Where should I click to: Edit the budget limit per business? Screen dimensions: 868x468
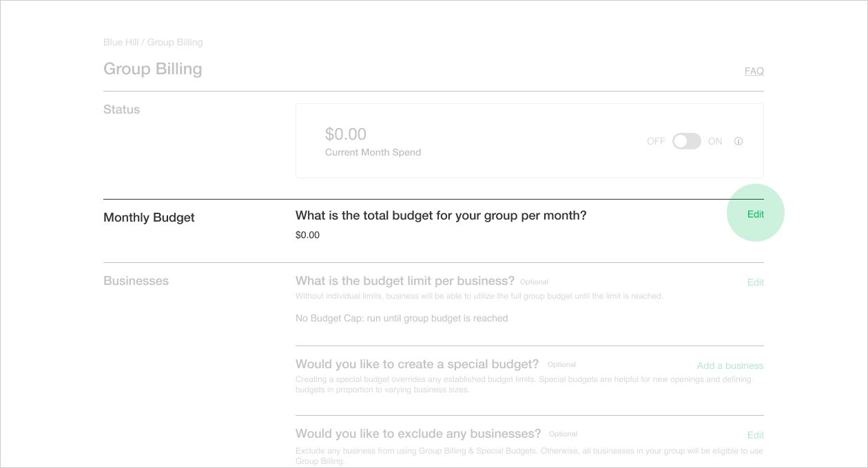pos(755,282)
